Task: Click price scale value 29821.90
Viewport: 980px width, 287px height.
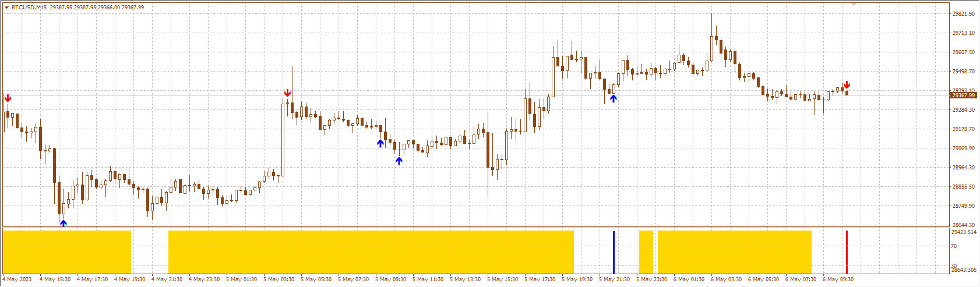Action: [x=964, y=14]
